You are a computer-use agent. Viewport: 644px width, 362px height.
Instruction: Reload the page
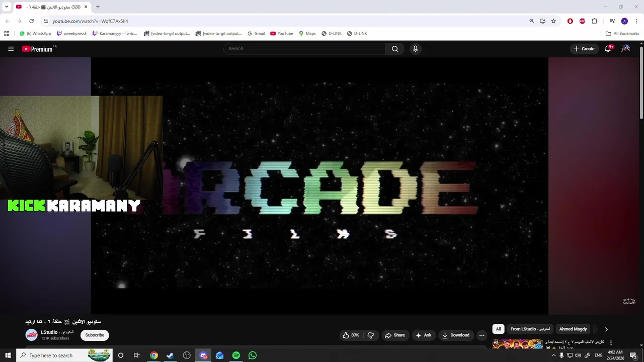coord(31,21)
